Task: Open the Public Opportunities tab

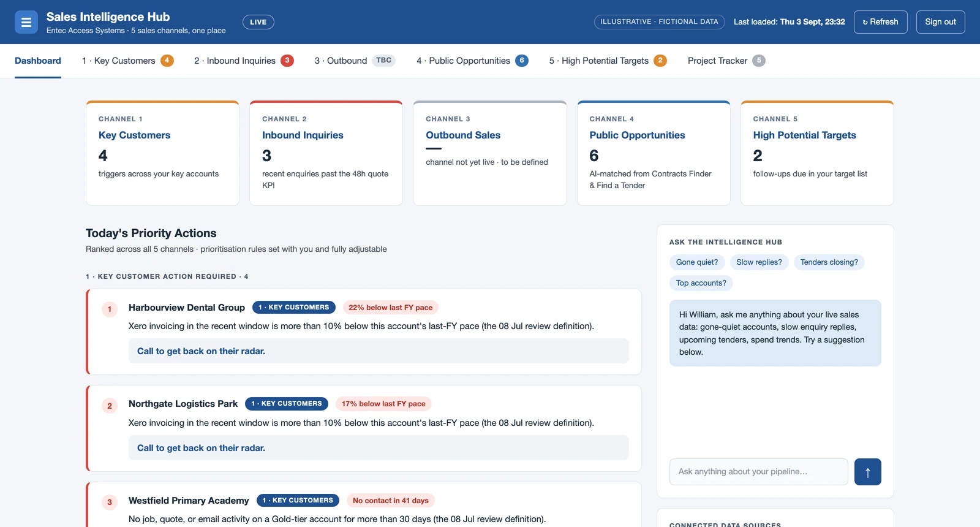Action: [x=472, y=61]
